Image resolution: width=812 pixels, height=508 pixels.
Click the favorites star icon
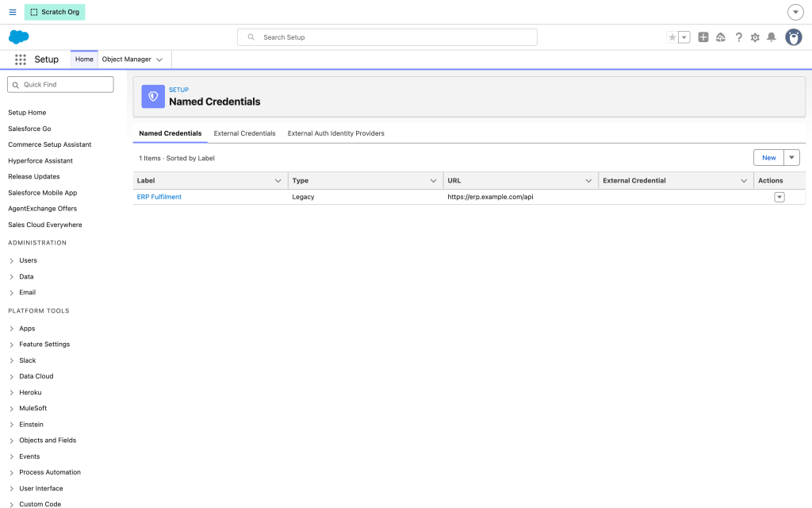(x=672, y=37)
